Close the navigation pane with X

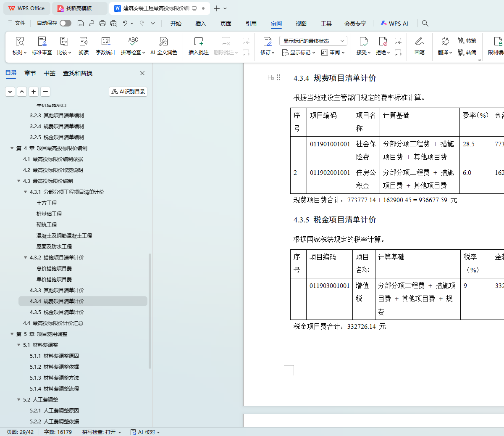tap(142, 73)
